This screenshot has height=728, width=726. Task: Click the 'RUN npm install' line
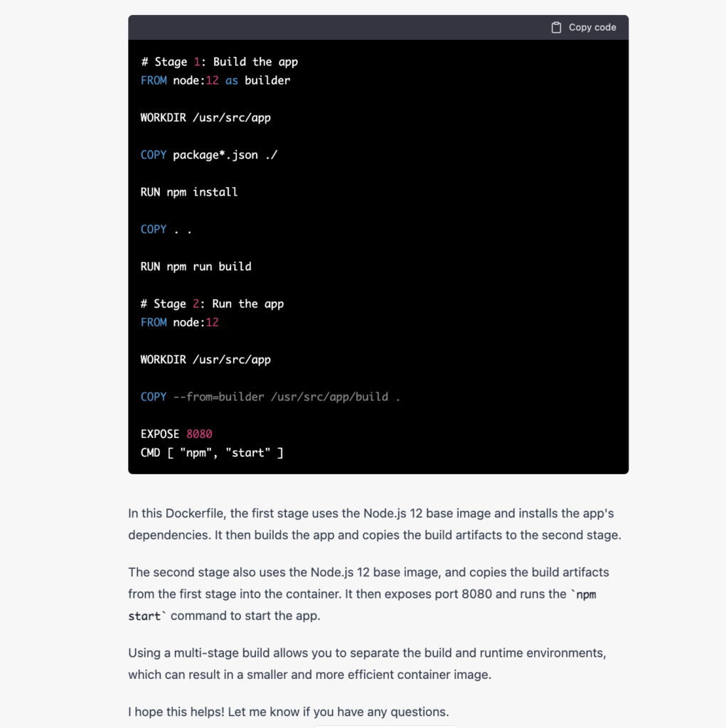pyautogui.click(x=189, y=192)
